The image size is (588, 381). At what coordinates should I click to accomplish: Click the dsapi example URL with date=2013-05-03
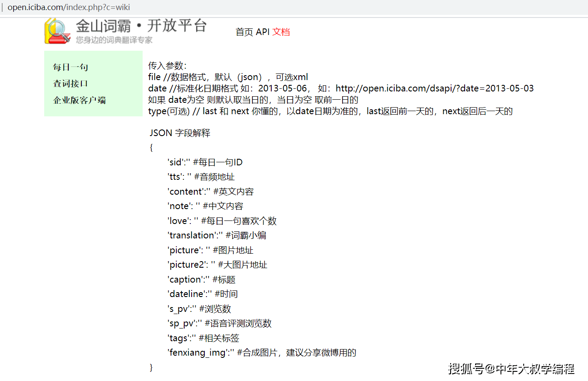(x=435, y=88)
